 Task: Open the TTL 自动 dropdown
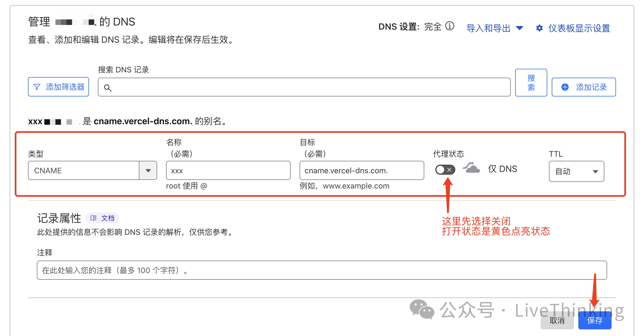(576, 171)
